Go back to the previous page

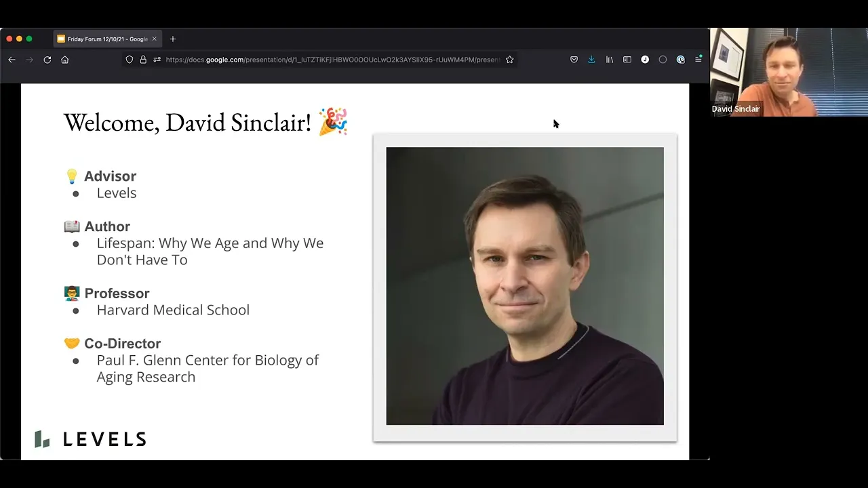coord(12,60)
